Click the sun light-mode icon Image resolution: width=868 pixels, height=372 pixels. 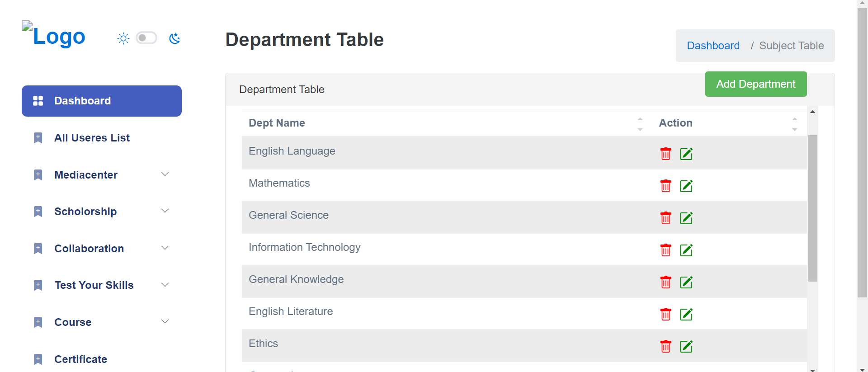pyautogui.click(x=123, y=38)
